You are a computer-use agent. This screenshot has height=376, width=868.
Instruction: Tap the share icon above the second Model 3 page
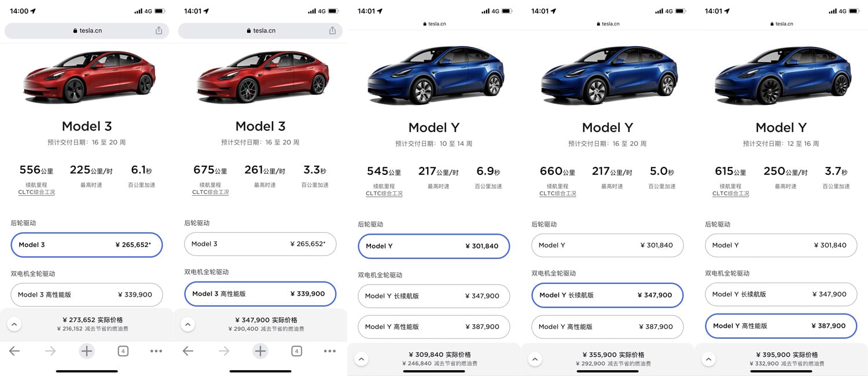click(332, 31)
